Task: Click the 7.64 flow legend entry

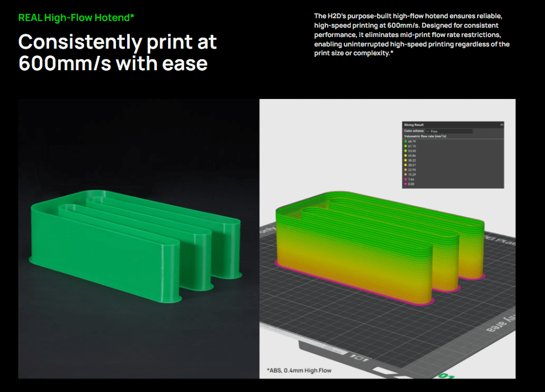Action: (x=410, y=180)
